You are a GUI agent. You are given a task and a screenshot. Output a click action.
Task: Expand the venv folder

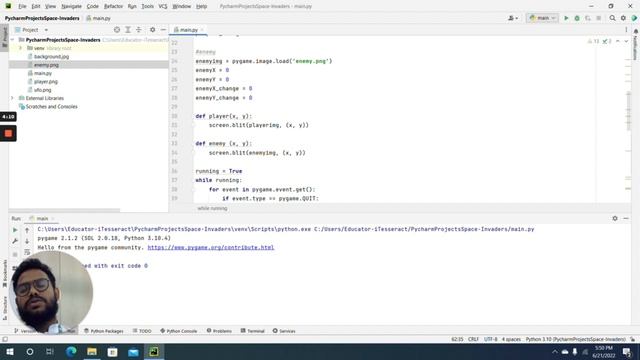pos(20,48)
